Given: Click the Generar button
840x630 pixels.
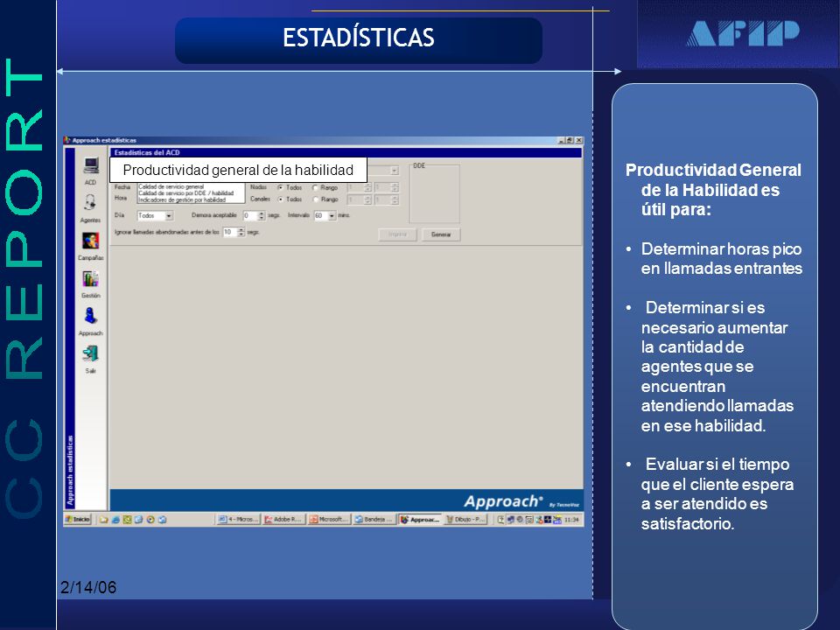Looking at the screenshot, I should 441,234.
